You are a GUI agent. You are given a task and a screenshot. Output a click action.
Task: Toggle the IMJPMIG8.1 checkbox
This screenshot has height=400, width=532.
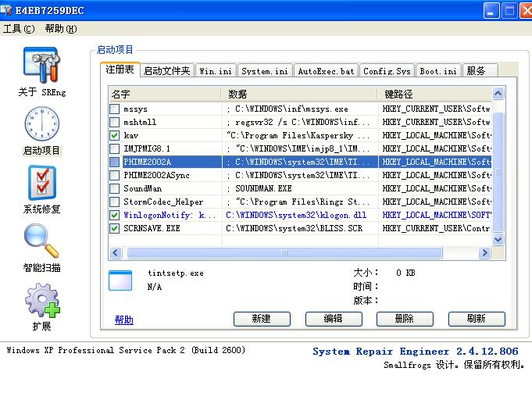115,148
